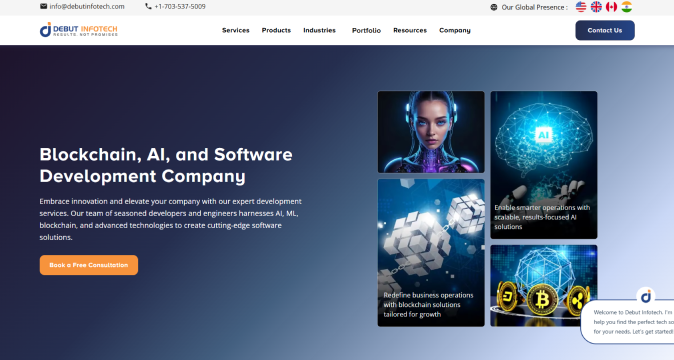This screenshot has height=360, width=674.
Task: Click Book a Free Consultation button
Action: point(89,265)
